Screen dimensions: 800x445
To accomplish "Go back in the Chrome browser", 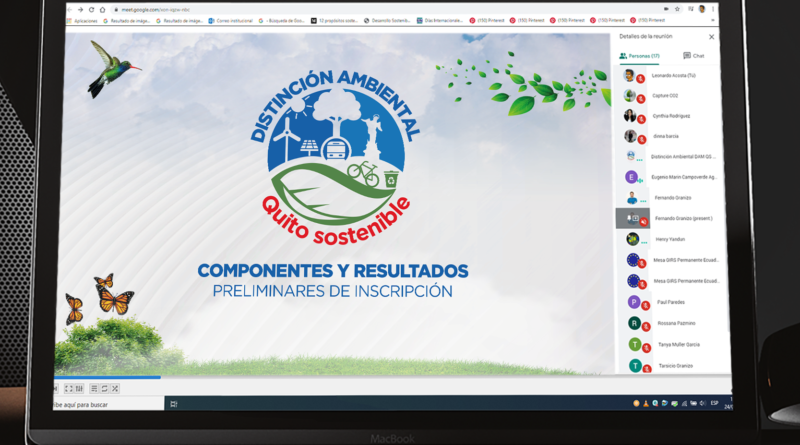I will pyautogui.click(x=70, y=10).
